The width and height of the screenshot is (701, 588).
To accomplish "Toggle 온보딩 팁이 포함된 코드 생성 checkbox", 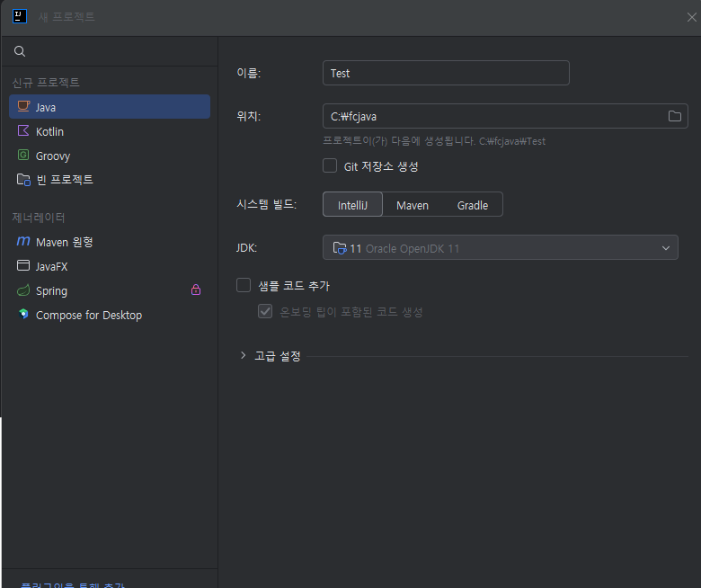I will click(265, 311).
